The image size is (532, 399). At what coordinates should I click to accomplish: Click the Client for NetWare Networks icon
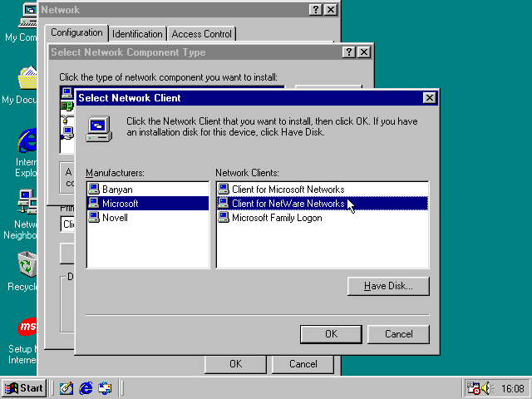coord(224,203)
